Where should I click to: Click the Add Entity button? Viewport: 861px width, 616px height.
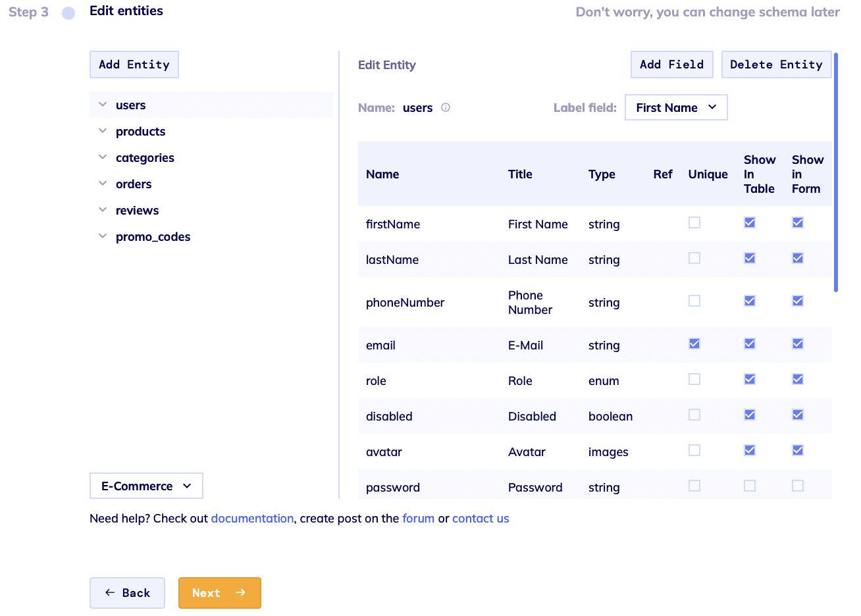click(134, 64)
